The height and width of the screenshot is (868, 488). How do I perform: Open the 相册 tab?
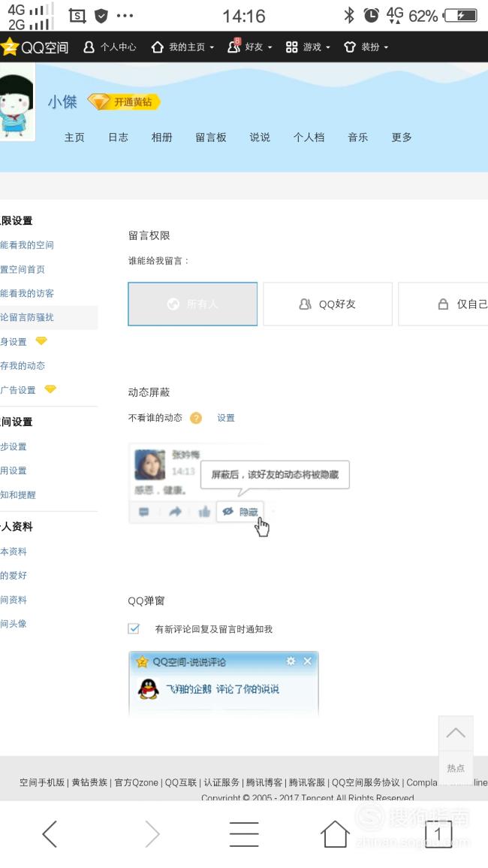[x=161, y=138]
